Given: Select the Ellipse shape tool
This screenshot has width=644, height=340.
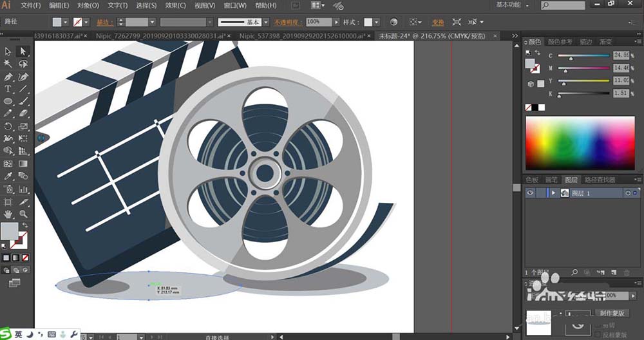Looking at the screenshot, I should 9,102.
